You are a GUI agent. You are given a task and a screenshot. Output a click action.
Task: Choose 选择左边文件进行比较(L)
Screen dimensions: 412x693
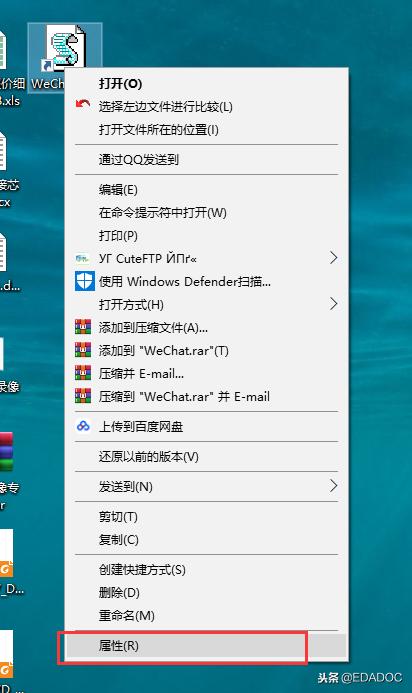click(206, 107)
